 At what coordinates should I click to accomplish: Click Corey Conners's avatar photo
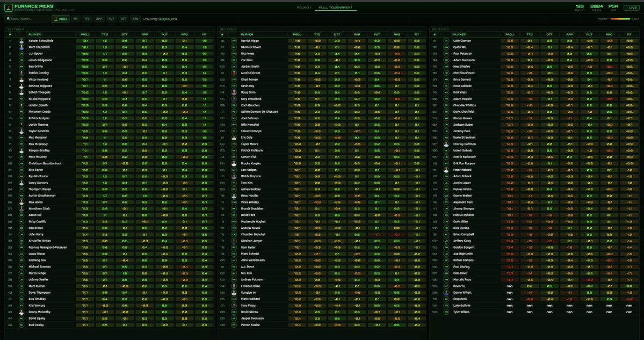click(21, 183)
